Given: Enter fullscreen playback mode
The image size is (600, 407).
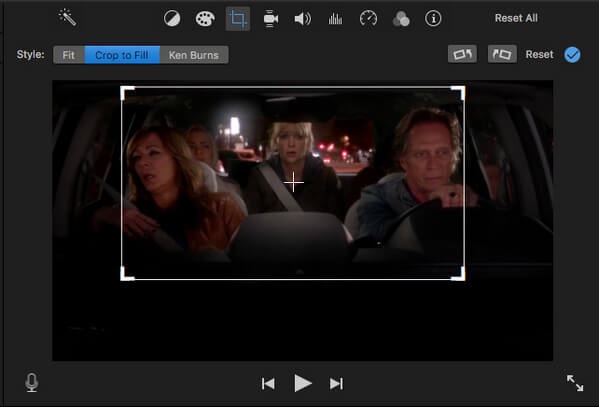Looking at the screenshot, I should (x=575, y=383).
